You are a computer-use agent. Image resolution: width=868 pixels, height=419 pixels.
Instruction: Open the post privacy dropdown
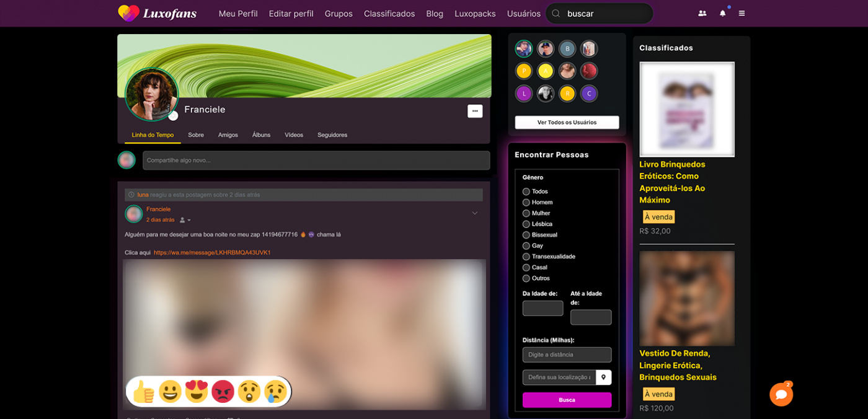tap(185, 220)
